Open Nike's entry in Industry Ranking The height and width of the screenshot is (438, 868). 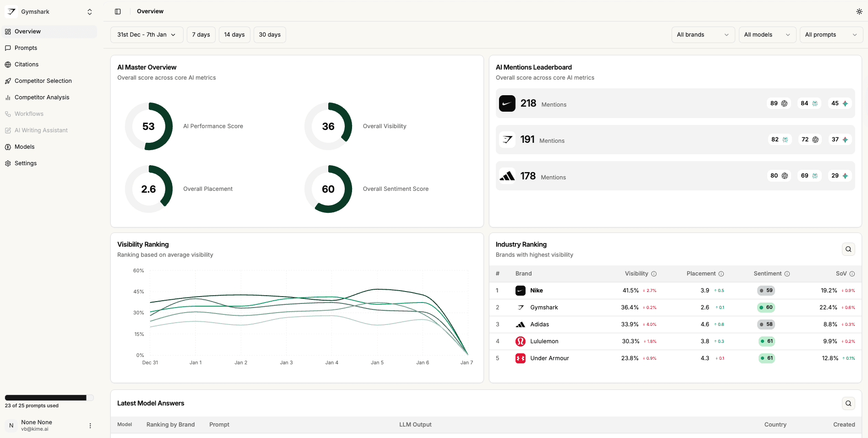pyautogui.click(x=536, y=290)
